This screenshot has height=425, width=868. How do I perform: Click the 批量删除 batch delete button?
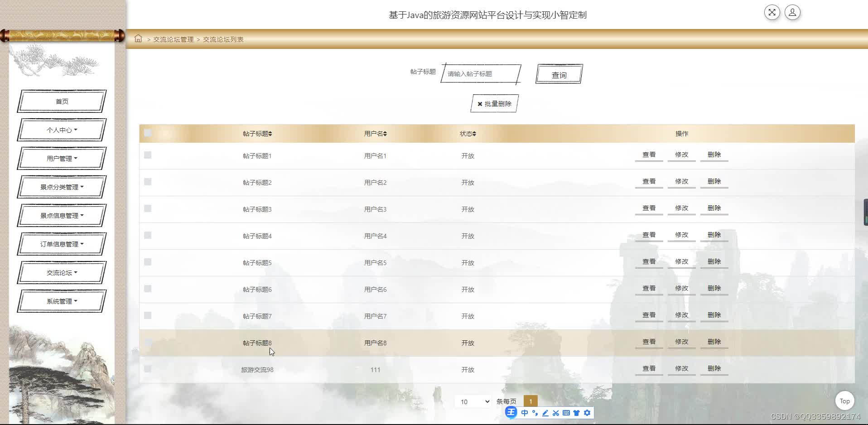point(494,104)
